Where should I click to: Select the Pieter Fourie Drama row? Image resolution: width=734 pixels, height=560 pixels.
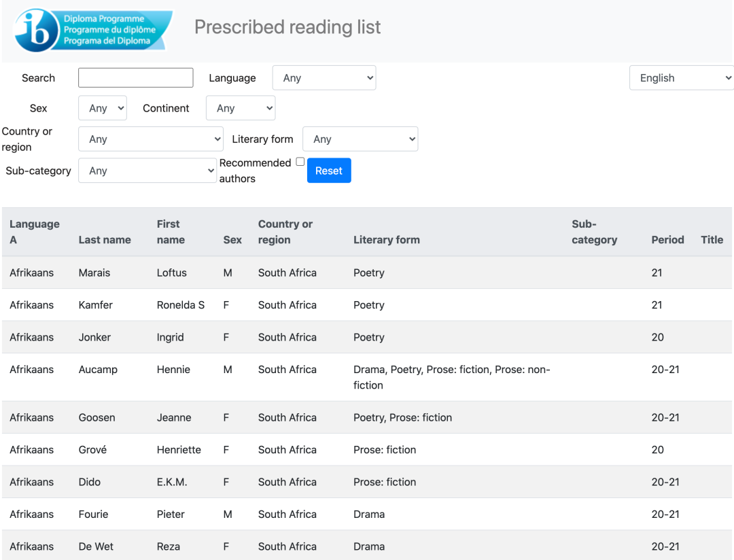367,514
